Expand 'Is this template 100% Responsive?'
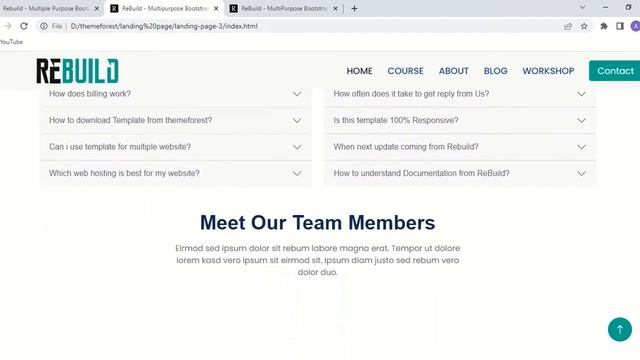Viewport: 640px width, 360px height. [x=460, y=120]
